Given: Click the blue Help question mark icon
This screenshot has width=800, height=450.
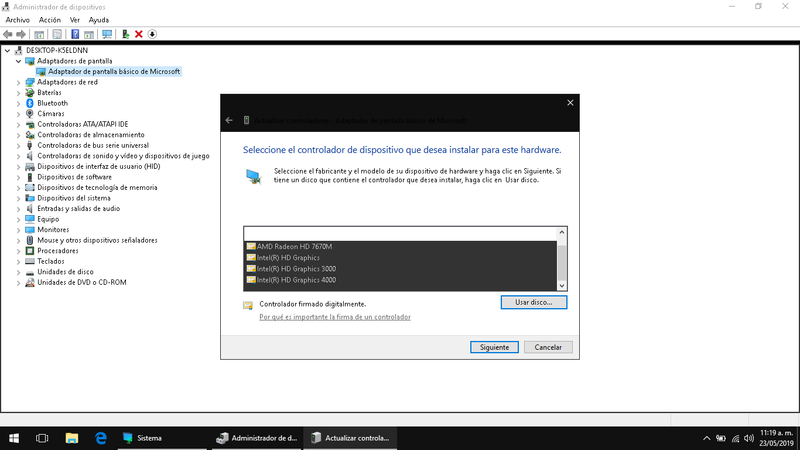Looking at the screenshot, I should pos(75,34).
